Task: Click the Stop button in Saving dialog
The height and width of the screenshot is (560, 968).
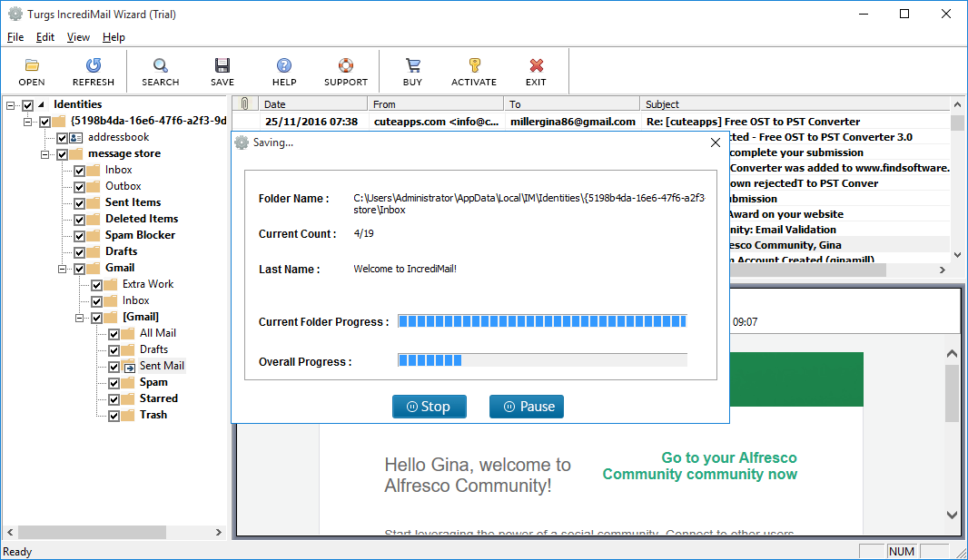Action: coord(429,407)
